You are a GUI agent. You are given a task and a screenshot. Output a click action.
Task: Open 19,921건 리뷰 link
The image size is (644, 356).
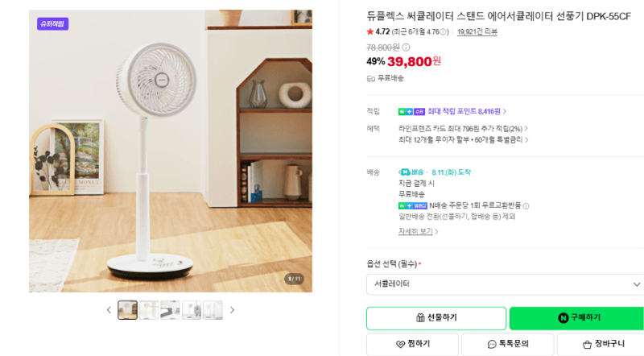[x=477, y=32]
